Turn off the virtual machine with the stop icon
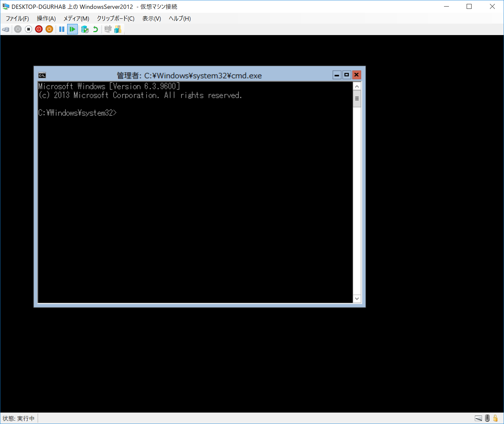The height and width of the screenshot is (424, 504). tap(28, 29)
